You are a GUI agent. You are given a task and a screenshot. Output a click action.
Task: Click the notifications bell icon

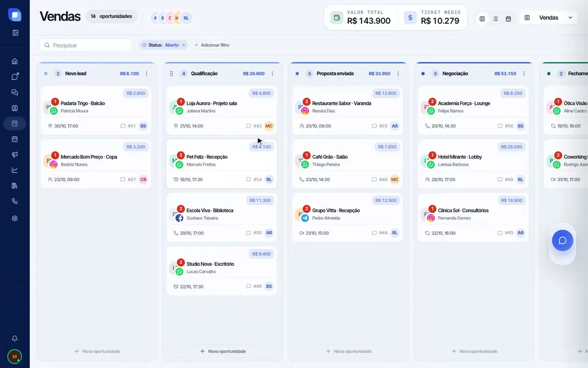[15, 339]
